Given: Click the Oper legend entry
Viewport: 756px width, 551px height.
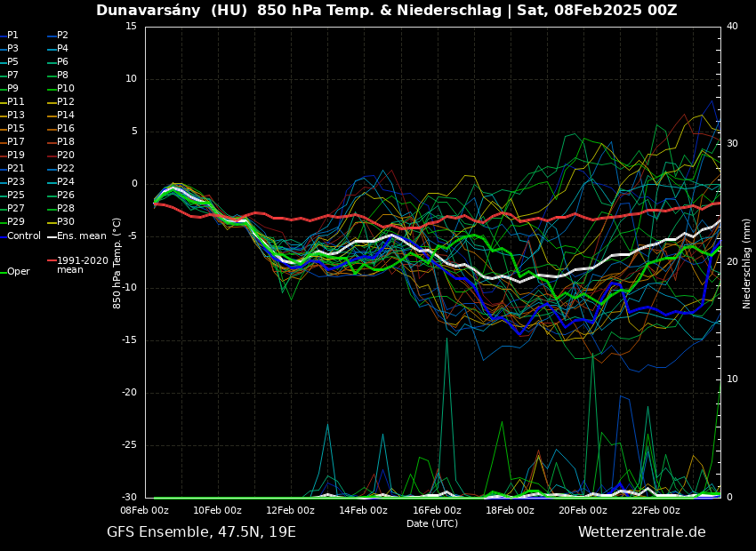Looking at the screenshot, I should [18, 272].
